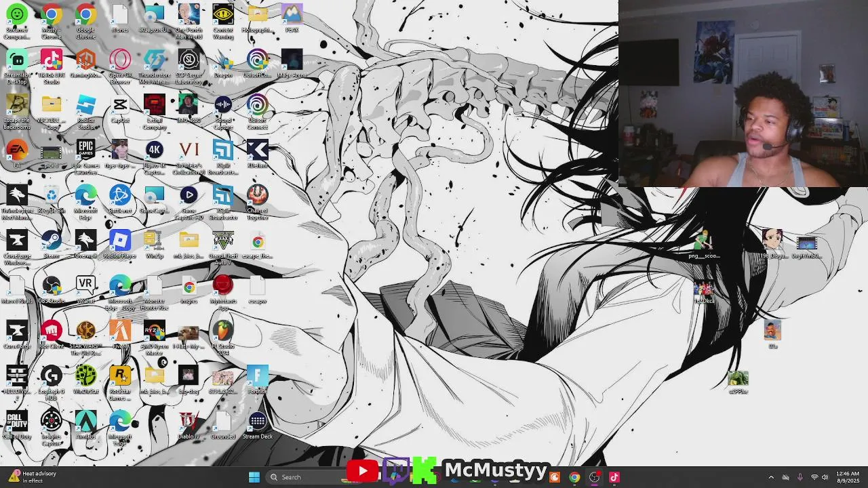
Task: Open the taskbar volume control
Action: tap(825, 477)
